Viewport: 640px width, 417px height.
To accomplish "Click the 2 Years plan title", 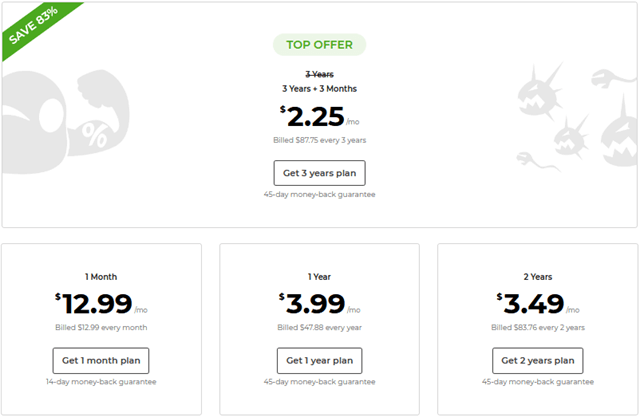I will tap(537, 276).
